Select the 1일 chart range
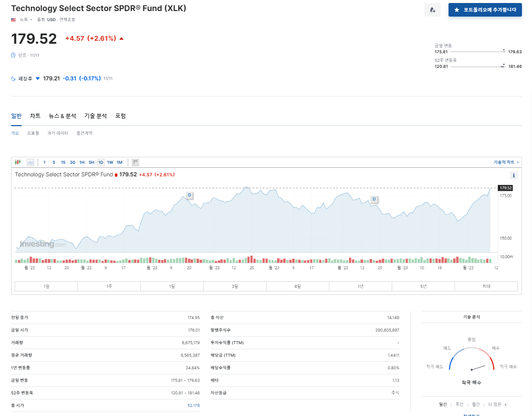532x416 pixels. pyautogui.click(x=46, y=286)
